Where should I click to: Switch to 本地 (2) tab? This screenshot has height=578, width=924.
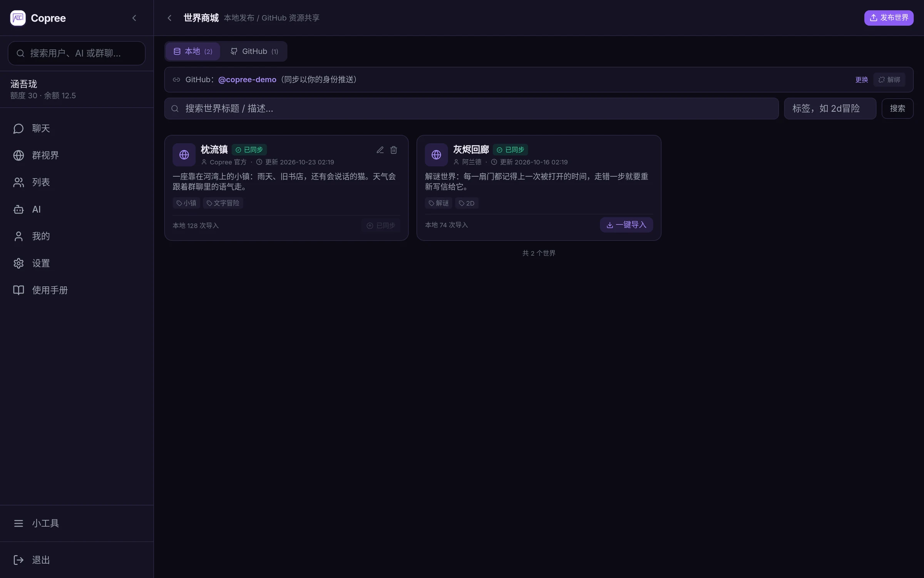point(193,51)
